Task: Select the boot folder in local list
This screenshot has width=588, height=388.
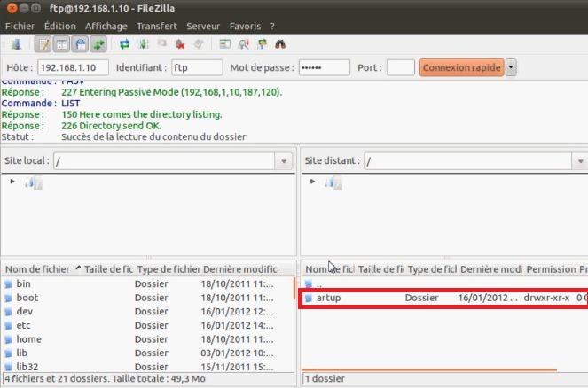Action: click(147, 298)
